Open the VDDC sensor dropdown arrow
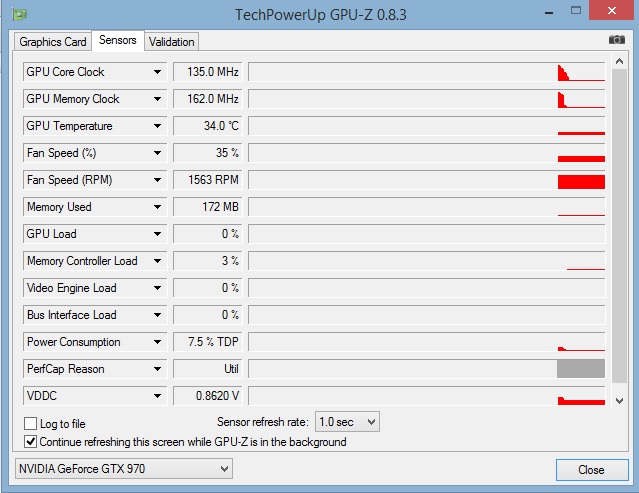Viewport: 639px width, 493px height. pyautogui.click(x=157, y=396)
